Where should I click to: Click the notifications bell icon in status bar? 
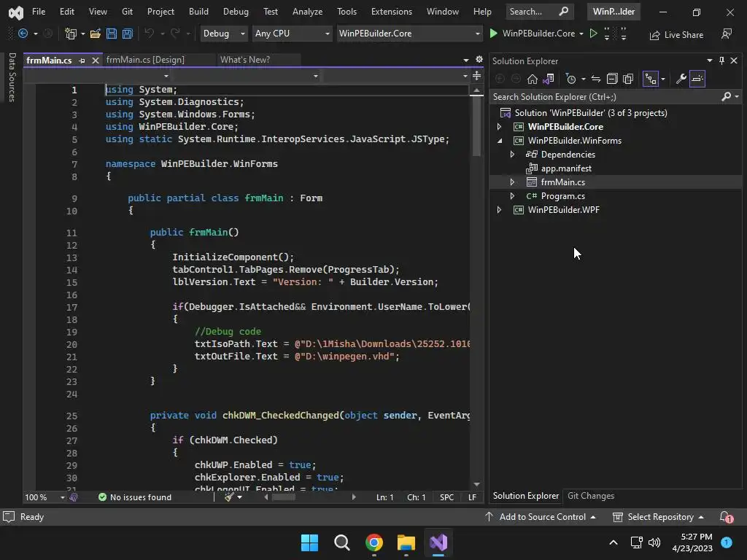click(x=726, y=517)
